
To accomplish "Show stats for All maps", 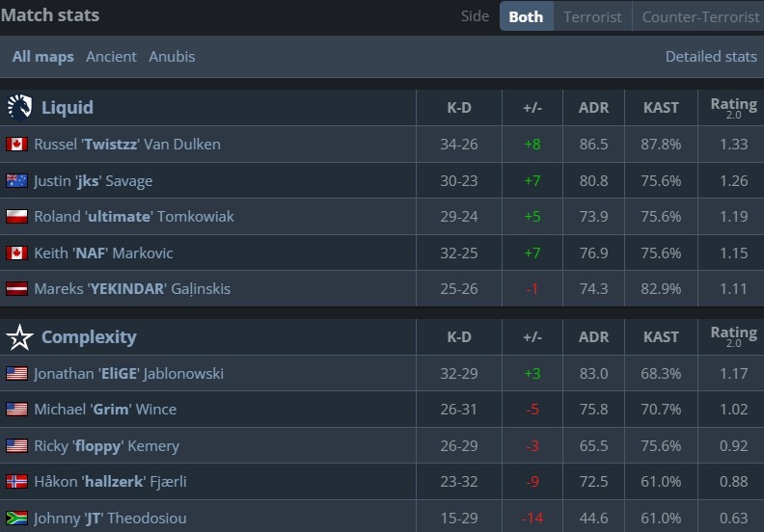I will coord(42,57).
